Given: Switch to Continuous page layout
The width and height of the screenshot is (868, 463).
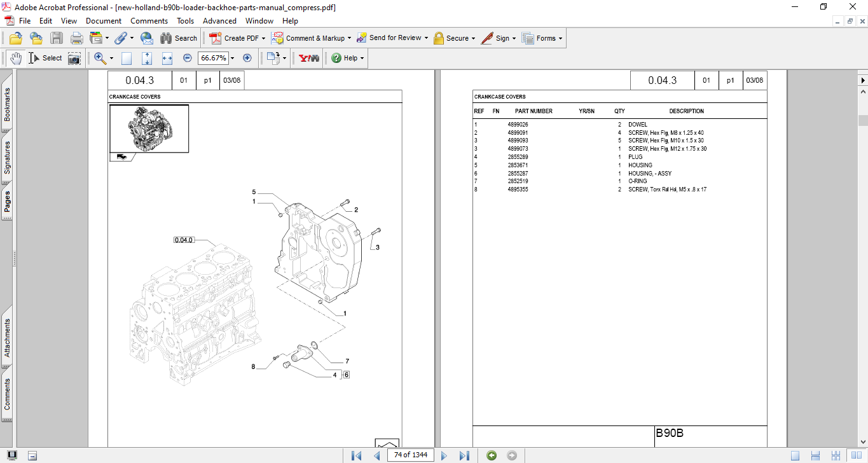Looking at the screenshot, I should 815,455.
